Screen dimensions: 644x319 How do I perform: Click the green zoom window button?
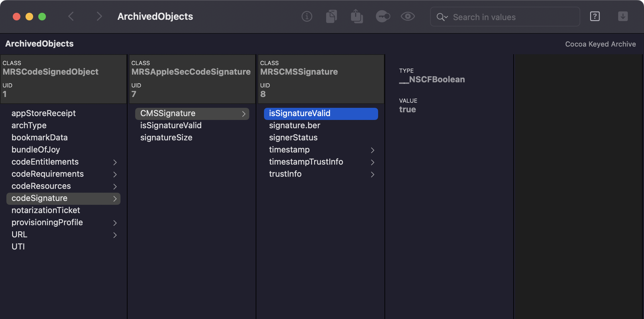pyautogui.click(x=42, y=17)
